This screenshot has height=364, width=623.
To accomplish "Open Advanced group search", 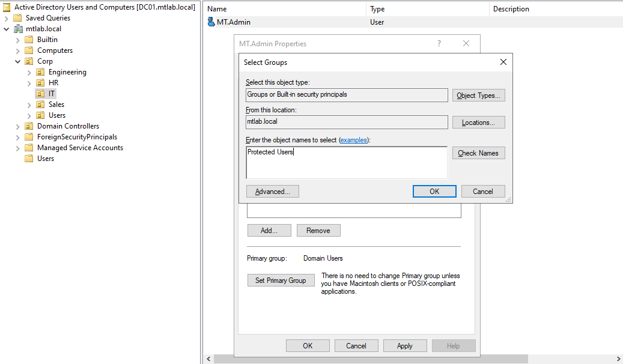I will [273, 192].
